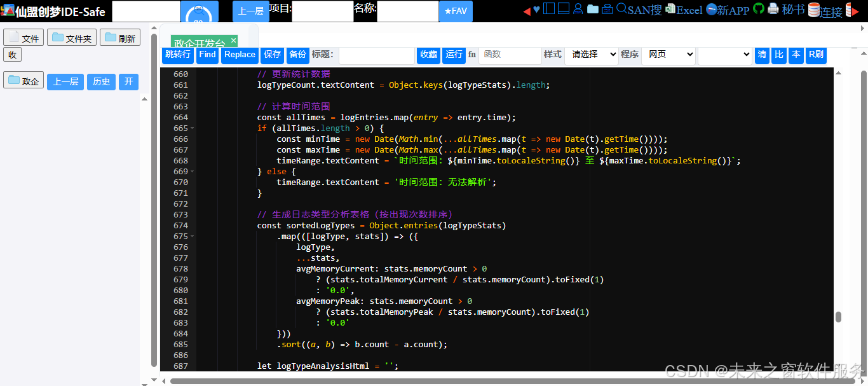Click the editor vertical scrollbar thumb
Image resolution: width=868 pixels, height=386 pixels.
coord(838,317)
